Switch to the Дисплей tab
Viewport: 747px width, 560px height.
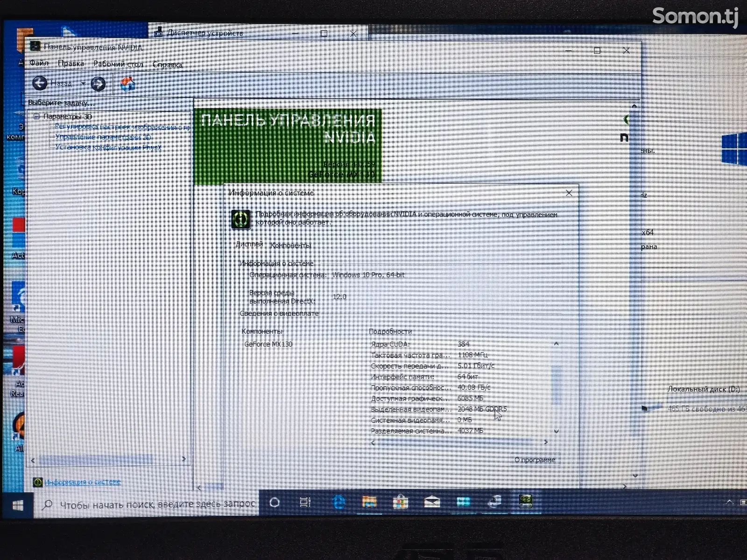coord(249,244)
